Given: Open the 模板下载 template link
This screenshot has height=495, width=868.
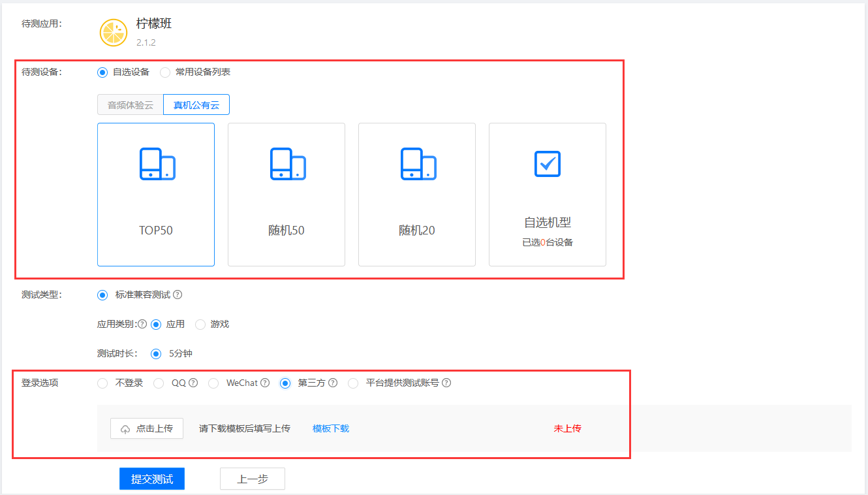Looking at the screenshot, I should [x=330, y=428].
